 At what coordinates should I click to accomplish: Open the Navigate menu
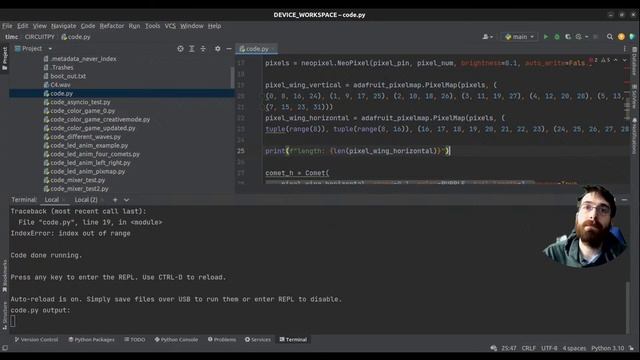tap(63, 26)
